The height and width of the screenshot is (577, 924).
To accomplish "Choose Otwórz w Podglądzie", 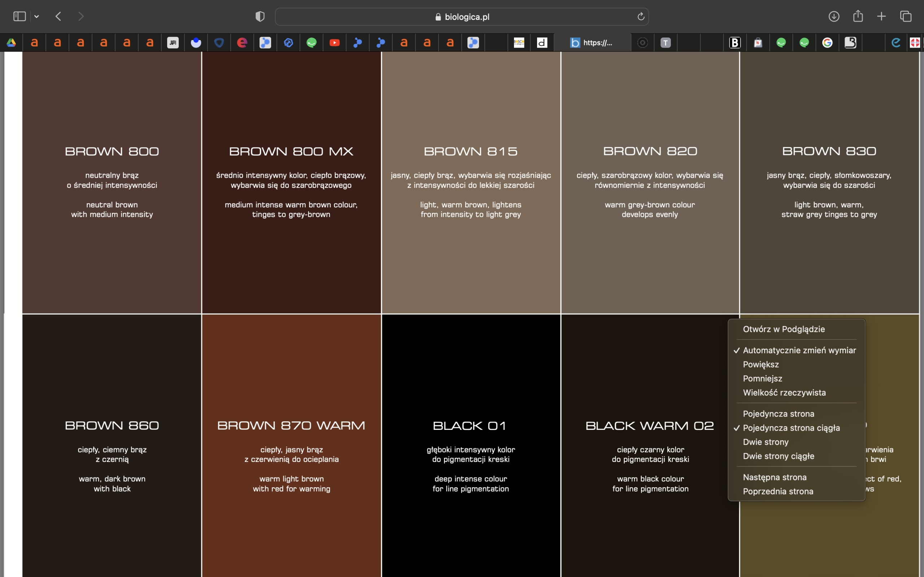I will click(x=784, y=329).
